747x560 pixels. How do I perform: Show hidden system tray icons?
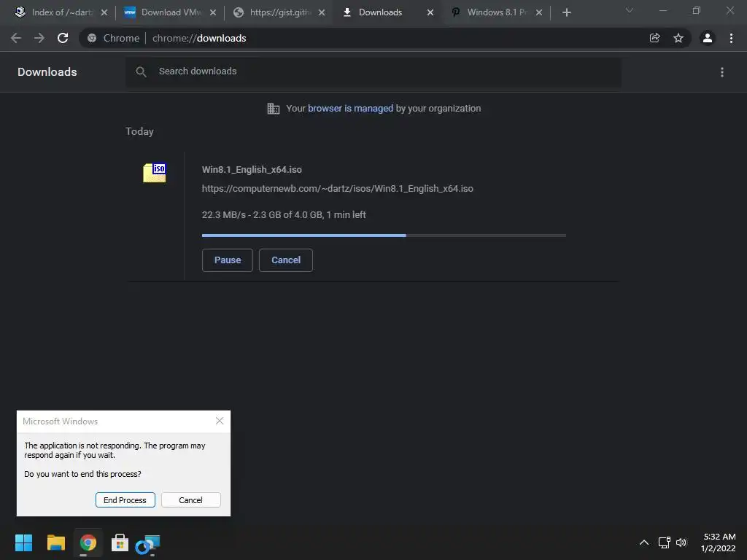(644, 542)
